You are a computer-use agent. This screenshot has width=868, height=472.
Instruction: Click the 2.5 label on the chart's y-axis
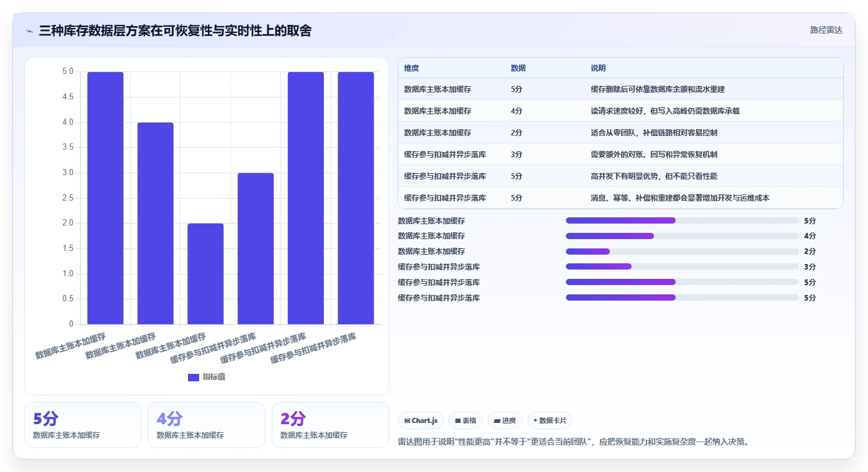tap(68, 198)
